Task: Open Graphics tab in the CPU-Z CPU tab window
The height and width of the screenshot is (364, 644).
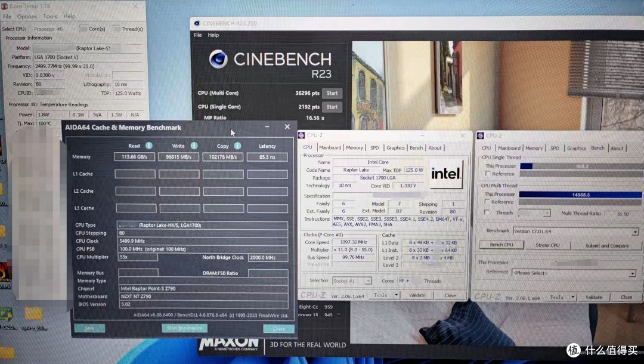Action: (x=395, y=148)
